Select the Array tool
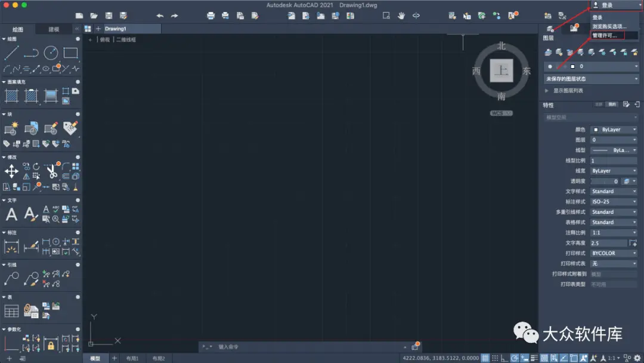644x363 pixels. 76,167
